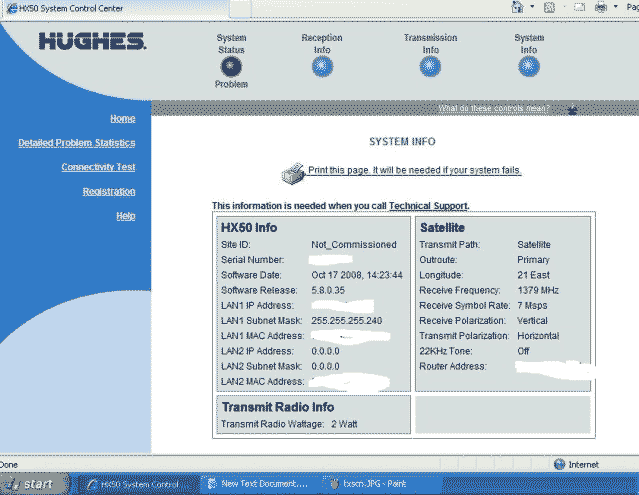Click the printer icon beside Print this page

pyautogui.click(x=293, y=170)
